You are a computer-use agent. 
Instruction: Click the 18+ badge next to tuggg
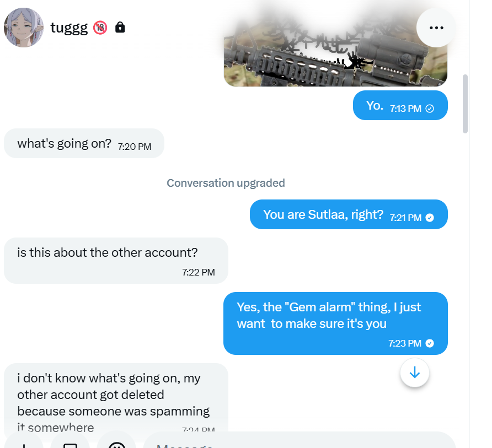pos(100,28)
